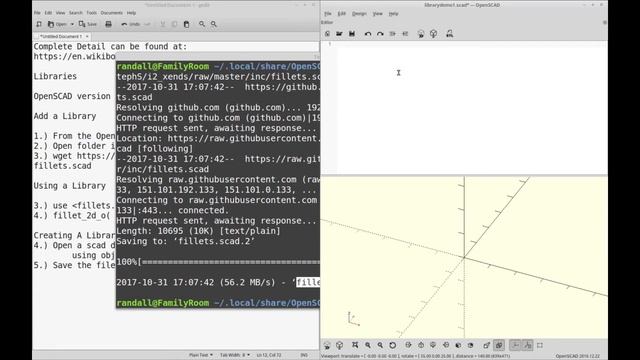This screenshot has height=360, width=640.
Task: Open Find and Replace icon in gedit
Action: click(x=213, y=24)
